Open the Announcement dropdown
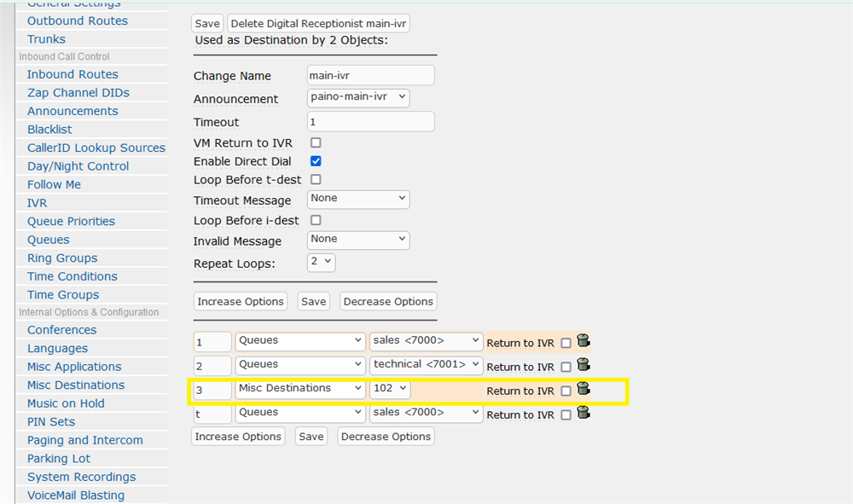 point(358,97)
